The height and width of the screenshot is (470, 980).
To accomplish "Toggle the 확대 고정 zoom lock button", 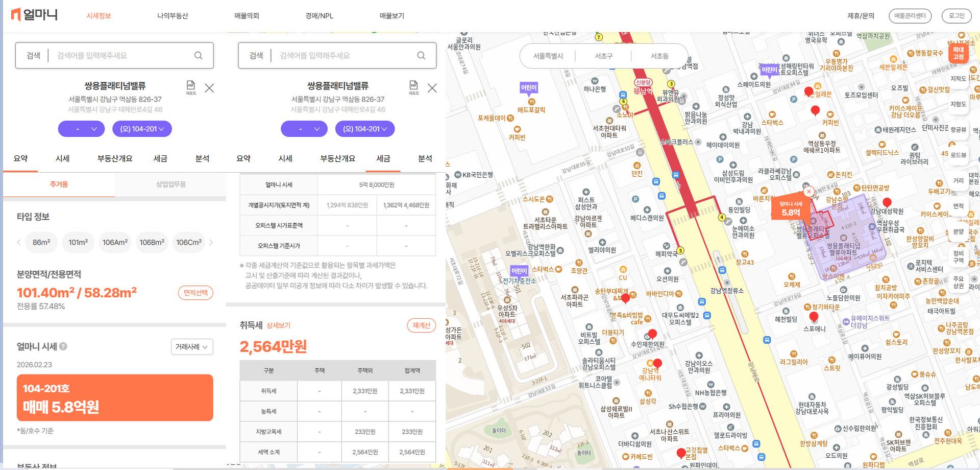I will pos(958,53).
